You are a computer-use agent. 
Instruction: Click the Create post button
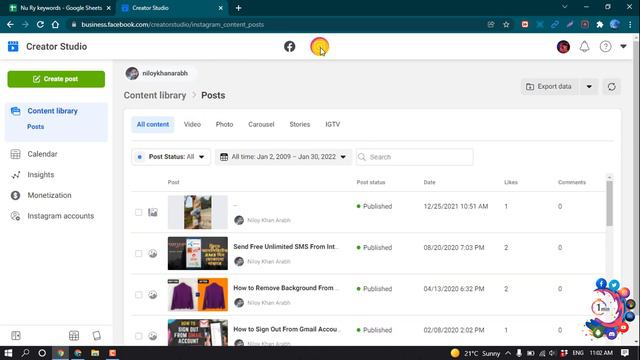[x=56, y=79]
